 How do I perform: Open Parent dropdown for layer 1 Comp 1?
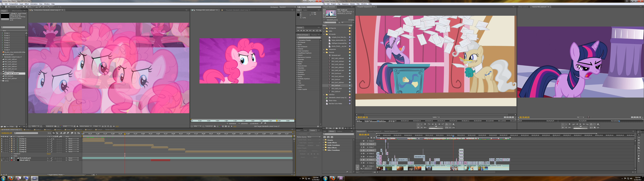pos(73,139)
